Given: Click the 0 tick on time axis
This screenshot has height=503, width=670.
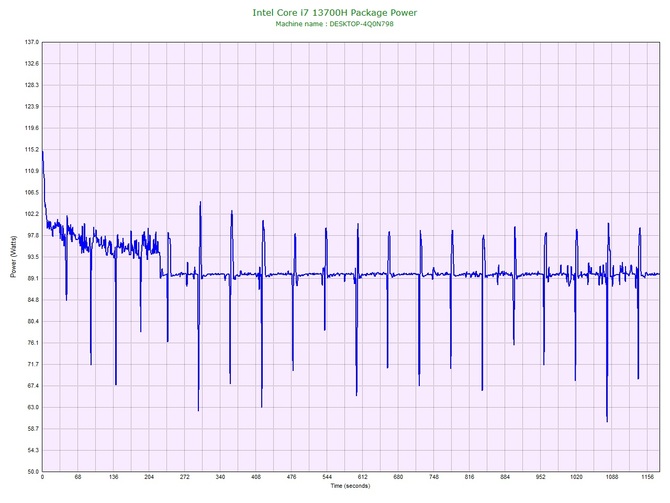Looking at the screenshot, I should [42, 477].
